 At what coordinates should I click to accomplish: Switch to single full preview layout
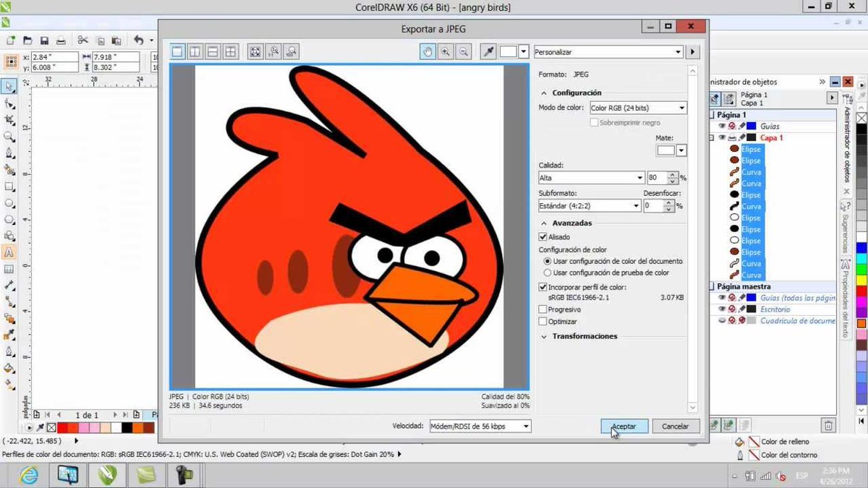pos(178,51)
